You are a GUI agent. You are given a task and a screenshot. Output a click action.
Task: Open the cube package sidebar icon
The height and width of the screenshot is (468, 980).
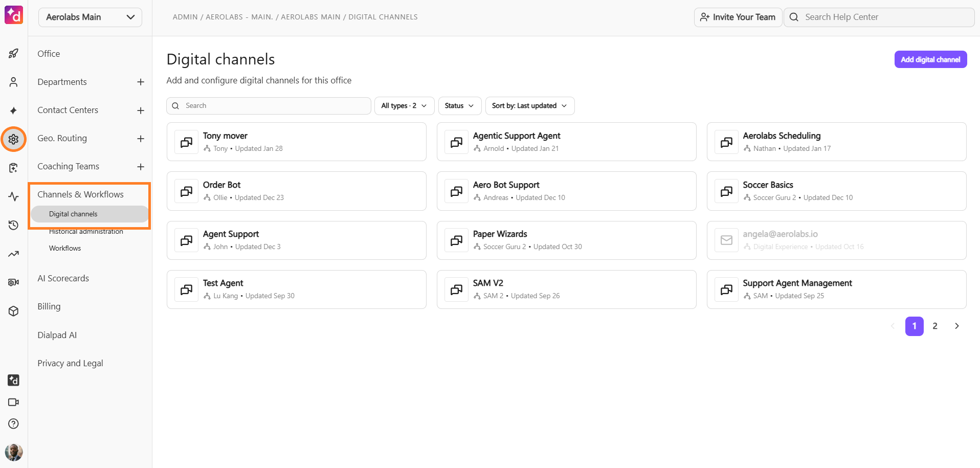pos(14,311)
